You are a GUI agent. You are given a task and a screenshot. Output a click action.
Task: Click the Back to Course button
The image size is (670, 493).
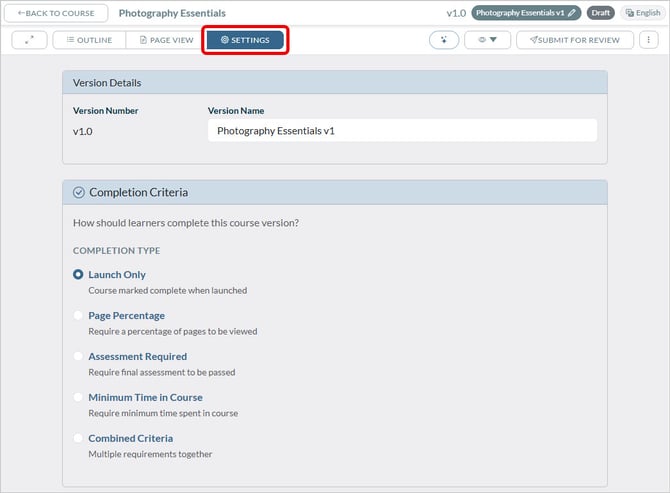pos(56,13)
